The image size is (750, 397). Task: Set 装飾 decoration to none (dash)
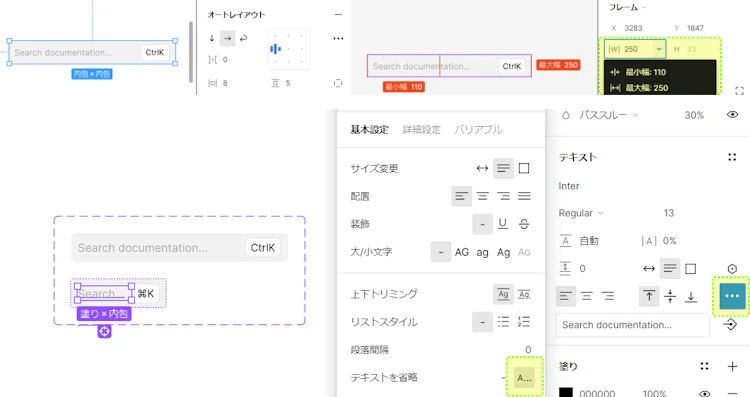[483, 224]
